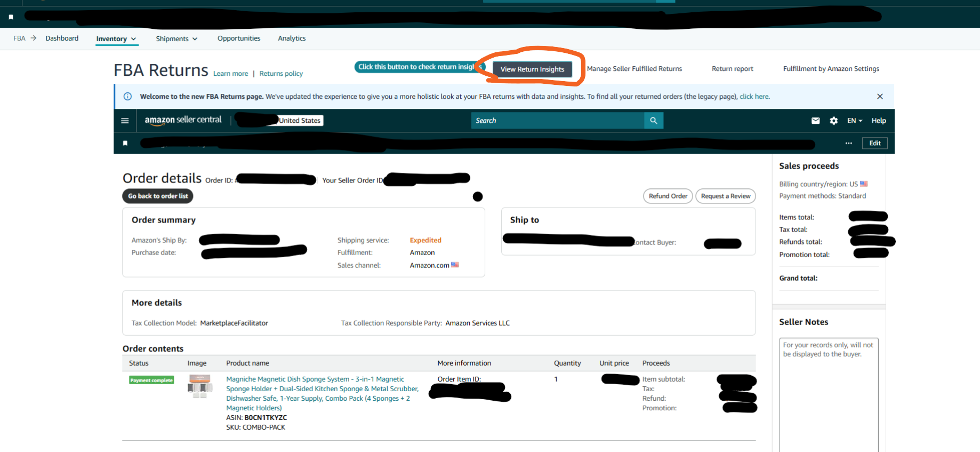Click the US flag next to Amazon.com
Viewport: 980px width, 452px height.
(x=455, y=265)
